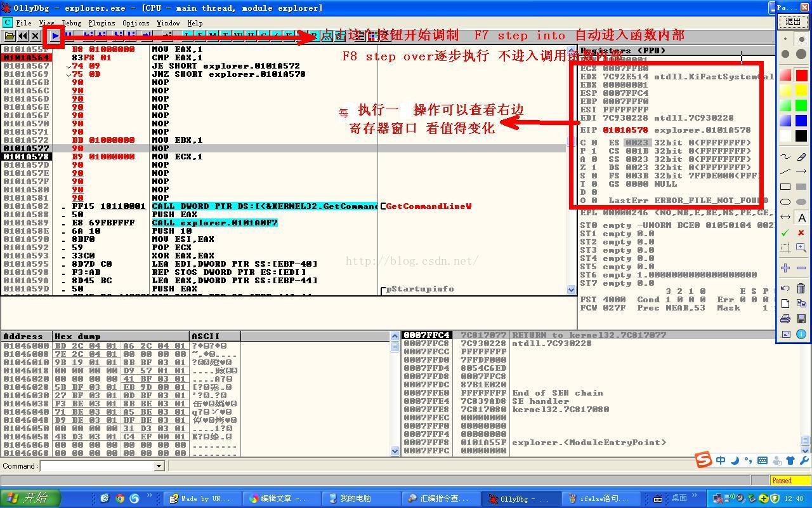Click the EIP register value 0101A578
Viewport: 812px width, 508px height.
tap(625, 130)
